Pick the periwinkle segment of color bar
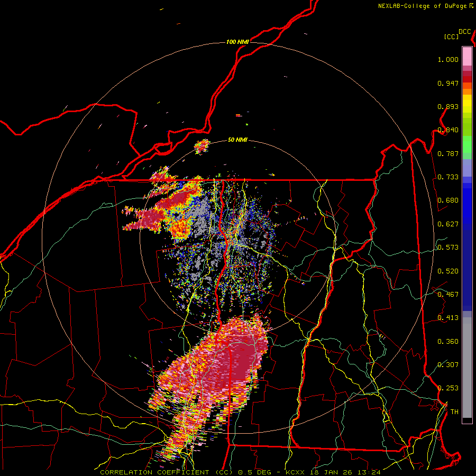Viewport: 476px width, 476px height. (467, 168)
